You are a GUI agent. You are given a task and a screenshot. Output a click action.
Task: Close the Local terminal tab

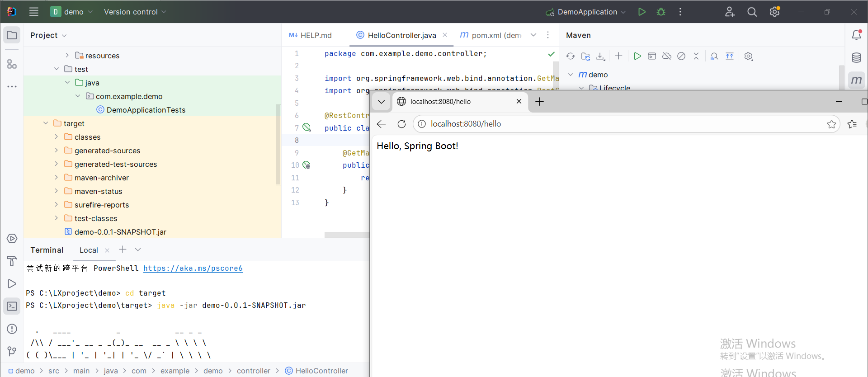click(107, 250)
